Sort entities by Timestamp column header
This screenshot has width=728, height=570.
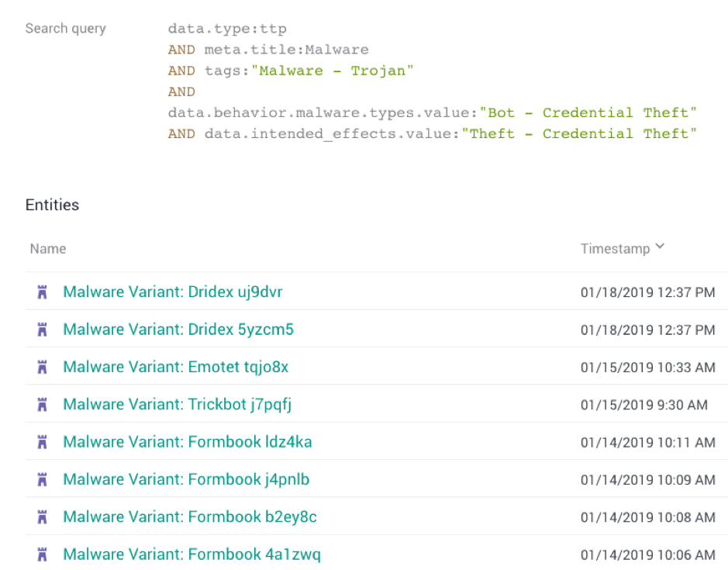(615, 249)
